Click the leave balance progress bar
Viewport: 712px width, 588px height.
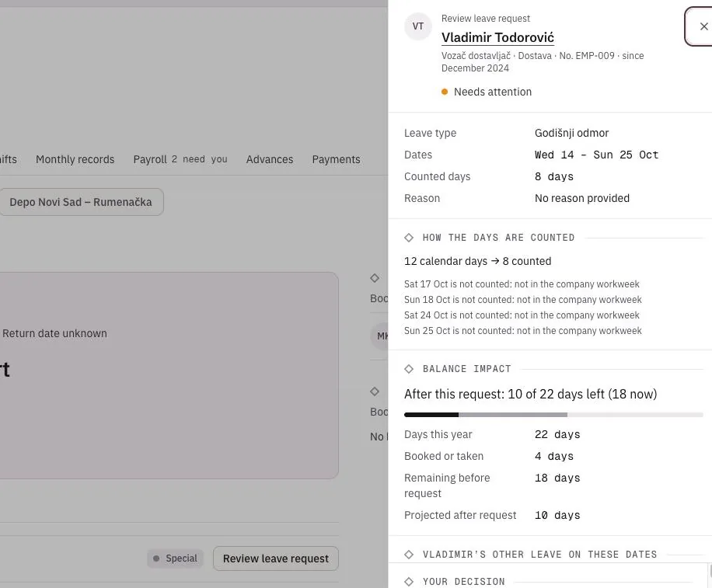(553, 415)
